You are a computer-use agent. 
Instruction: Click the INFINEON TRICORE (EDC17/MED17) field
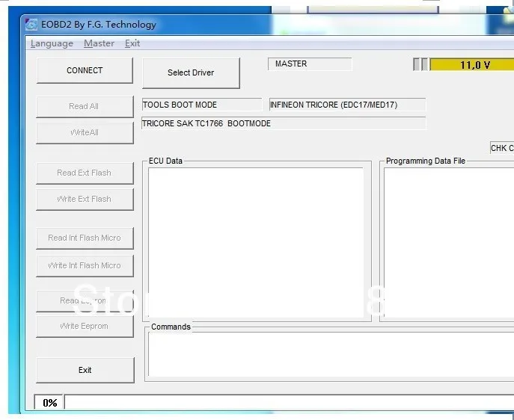point(347,105)
